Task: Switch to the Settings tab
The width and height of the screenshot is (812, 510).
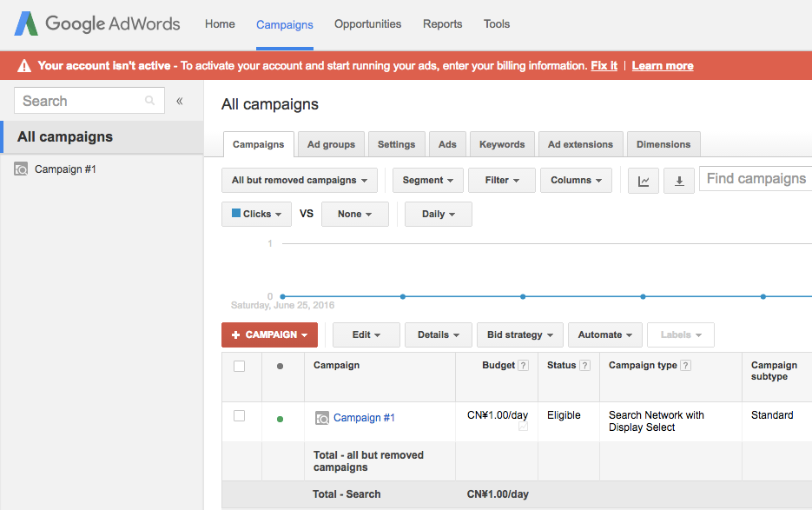Action: (x=396, y=144)
